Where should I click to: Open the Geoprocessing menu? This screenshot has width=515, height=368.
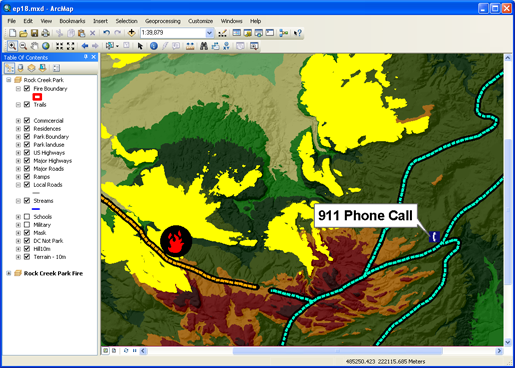[163, 21]
